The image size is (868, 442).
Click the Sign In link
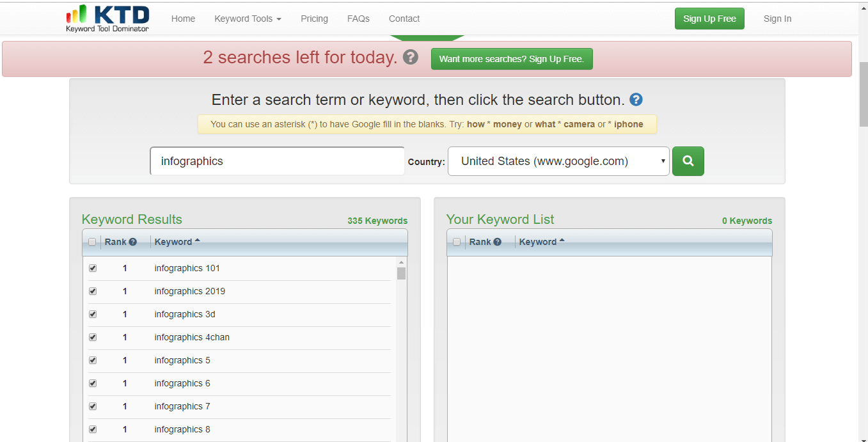tap(777, 19)
